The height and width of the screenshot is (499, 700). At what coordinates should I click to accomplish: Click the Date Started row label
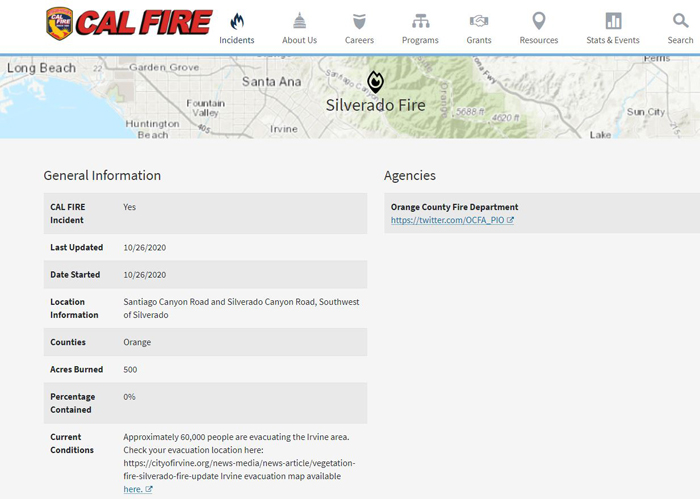click(75, 275)
